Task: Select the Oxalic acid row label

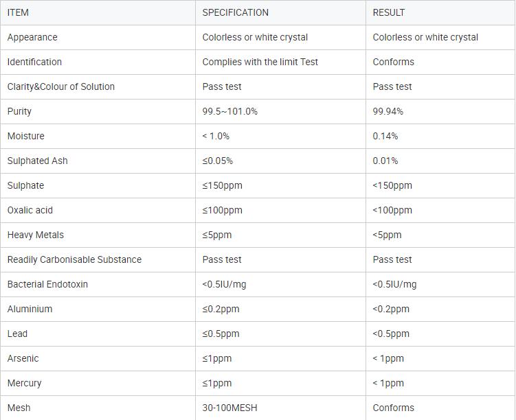Action: point(30,210)
